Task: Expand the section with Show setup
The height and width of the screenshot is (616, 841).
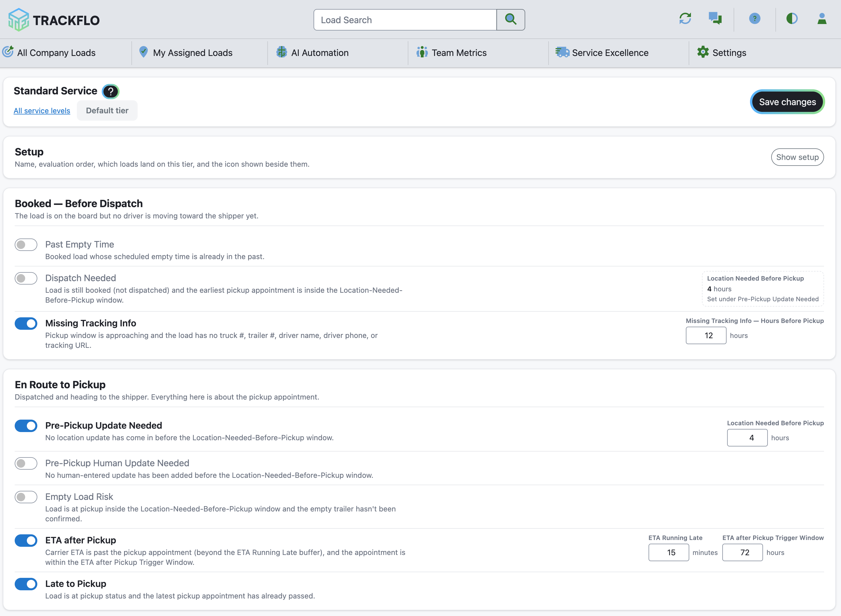Action: (797, 157)
